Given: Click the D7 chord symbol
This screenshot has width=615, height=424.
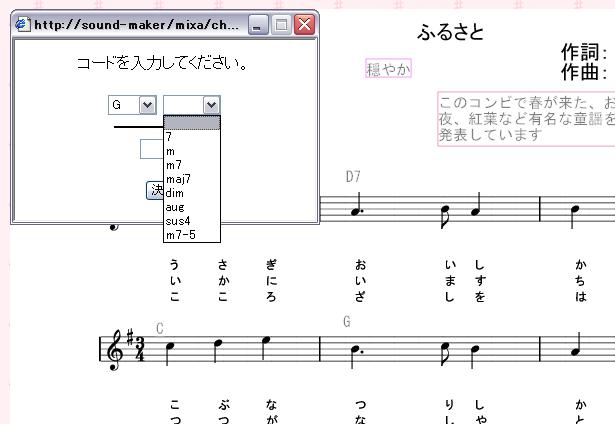Looking at the screenshot, I should [353, 177].
